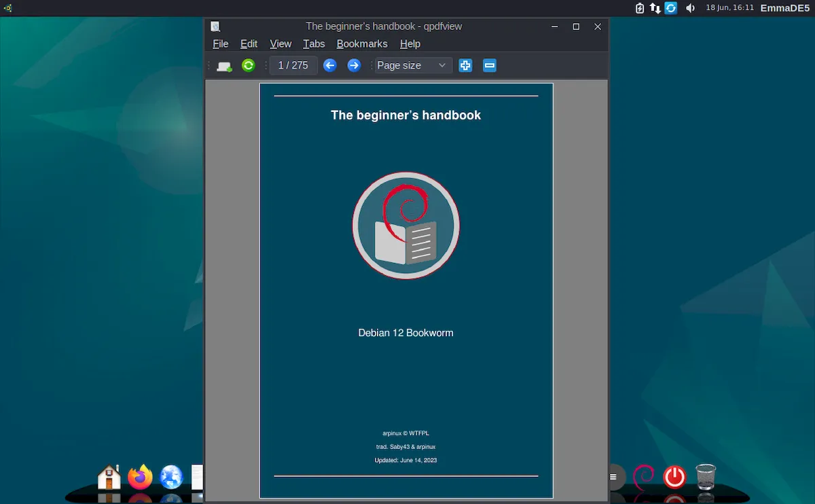
Task: Open the Tabs menu
Action: [314, 43]
